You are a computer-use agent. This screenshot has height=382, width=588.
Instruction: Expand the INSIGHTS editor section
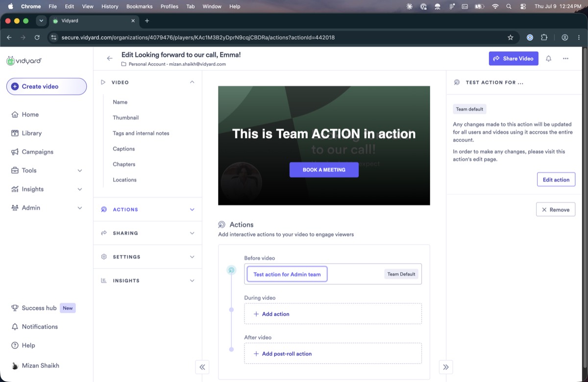point(192,280)
